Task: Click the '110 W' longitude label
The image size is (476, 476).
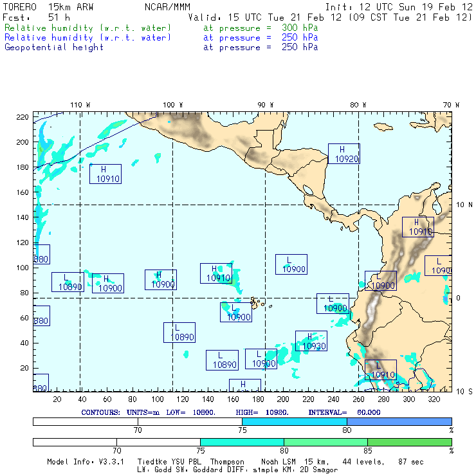Action: point(80,105)
